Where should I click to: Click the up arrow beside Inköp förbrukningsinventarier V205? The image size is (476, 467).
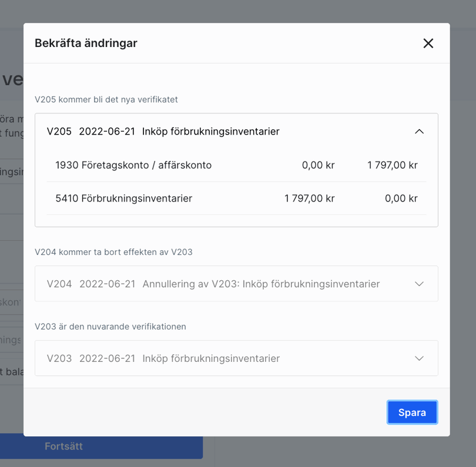pos(419,132)
